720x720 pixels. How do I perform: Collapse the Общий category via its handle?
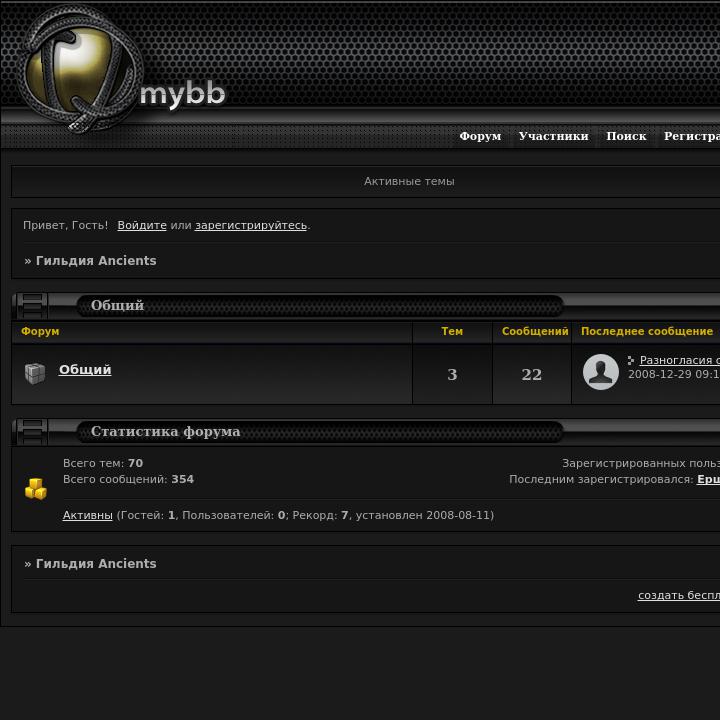31,306
